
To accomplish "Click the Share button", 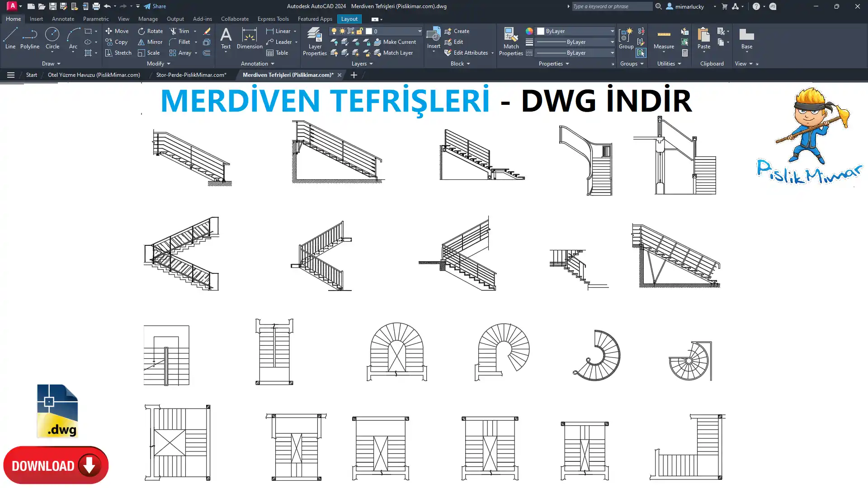I will (x=155, y=6).
